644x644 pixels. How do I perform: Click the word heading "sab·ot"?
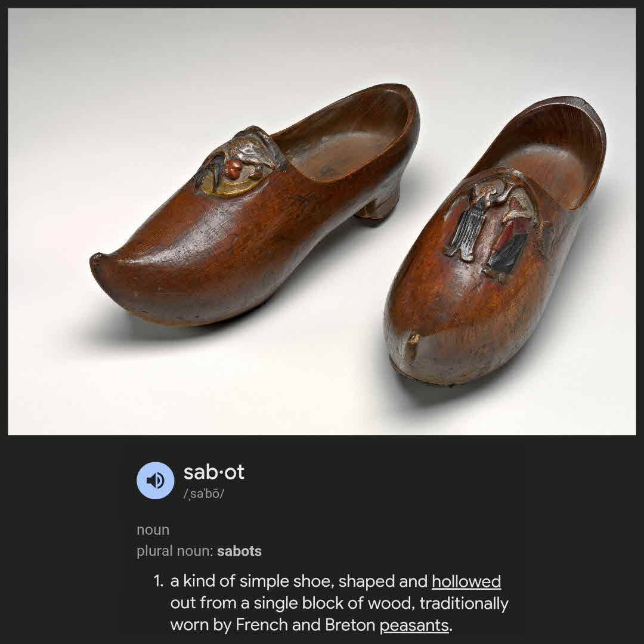213,472
